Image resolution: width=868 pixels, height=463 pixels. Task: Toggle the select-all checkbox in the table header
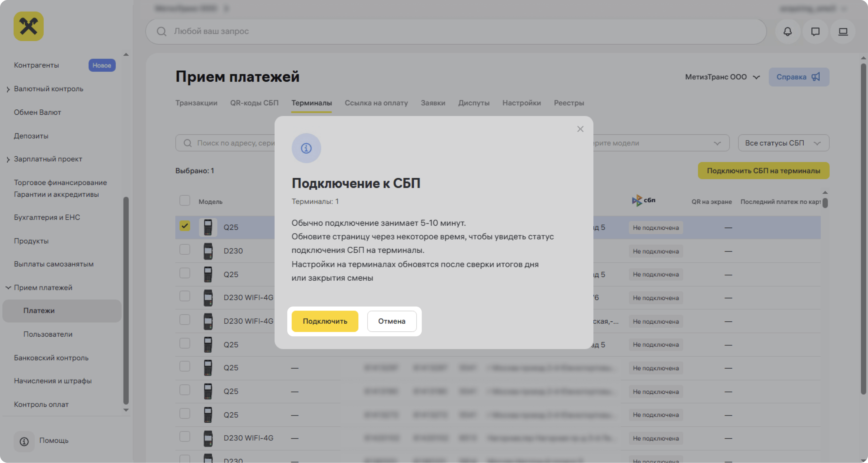[185, 200]
